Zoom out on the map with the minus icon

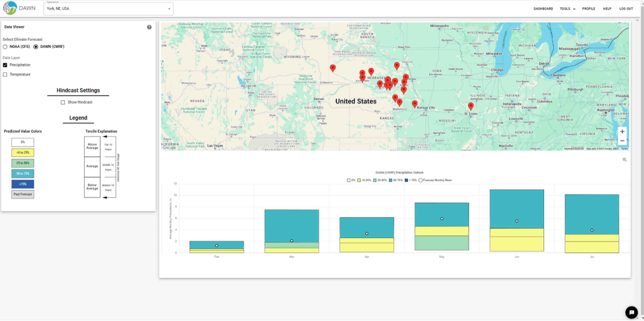(622, 141)
